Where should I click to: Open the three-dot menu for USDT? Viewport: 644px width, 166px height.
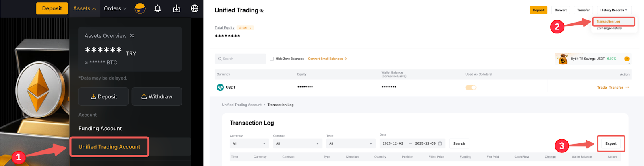tap(627, 87)
